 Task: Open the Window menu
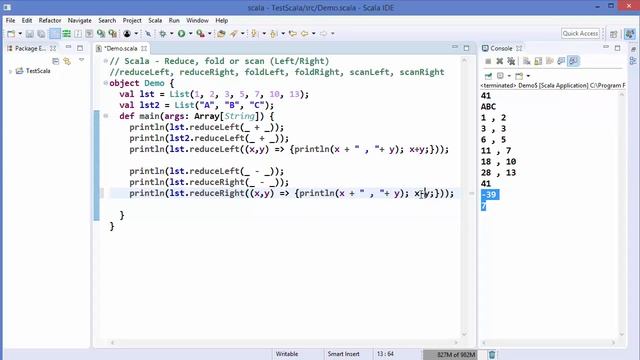coord(197,20)
